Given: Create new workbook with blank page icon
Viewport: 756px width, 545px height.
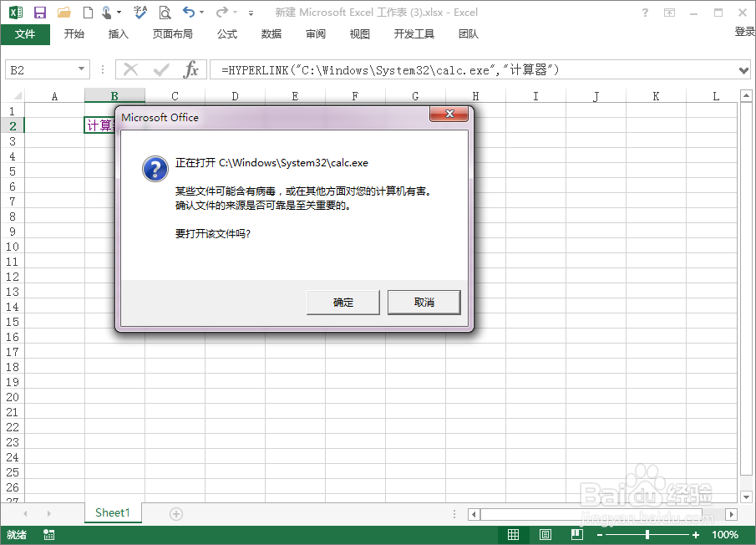Looking at the screenshot, I should 88,13.
